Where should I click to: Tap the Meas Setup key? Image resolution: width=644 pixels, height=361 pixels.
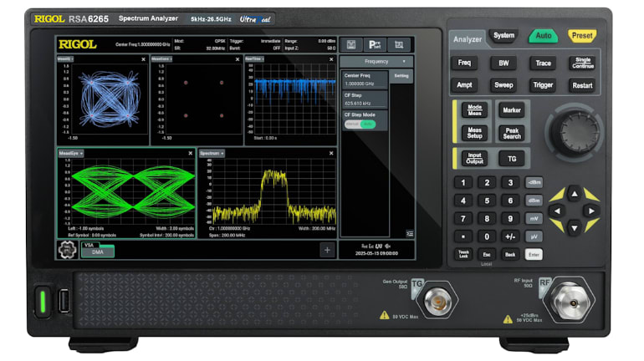pyautogui.click(x=474, y=134)
